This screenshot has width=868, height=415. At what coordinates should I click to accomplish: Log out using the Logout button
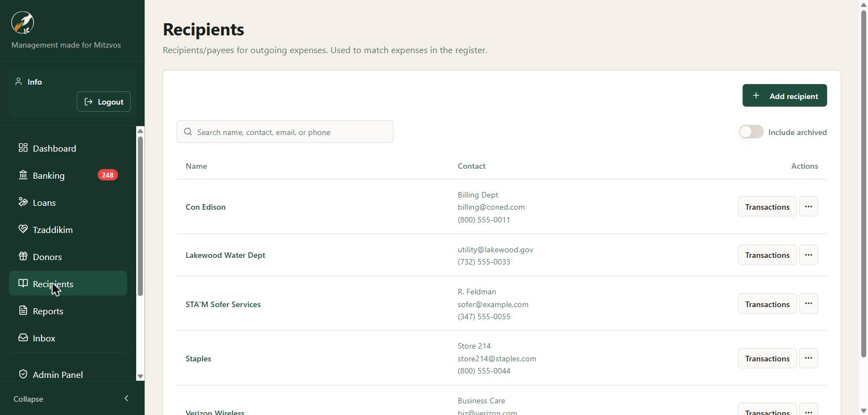point(104,102)
